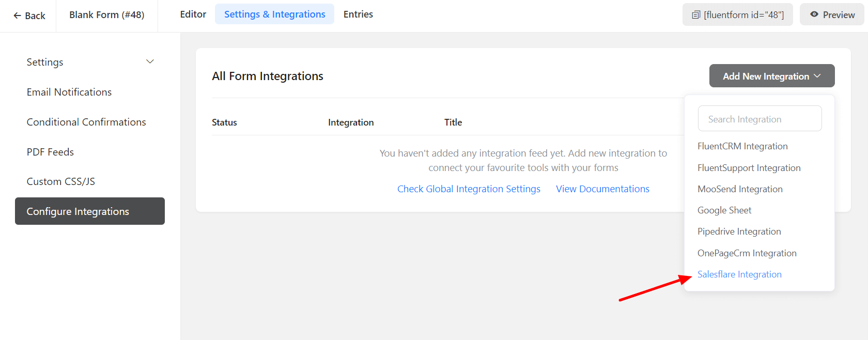Screen dimensions: 868x340
Task: Choose OnePageCrm Integration option
Action: (x=747, y=253)
